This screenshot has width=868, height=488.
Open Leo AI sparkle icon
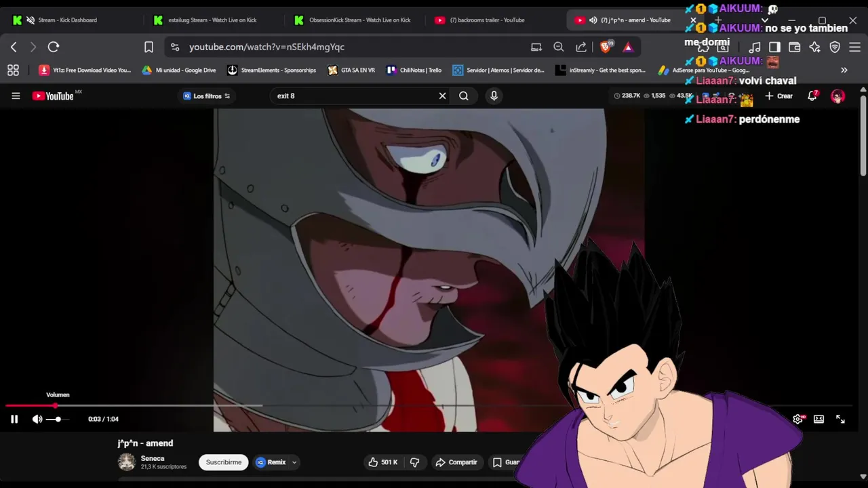point(814,47)
